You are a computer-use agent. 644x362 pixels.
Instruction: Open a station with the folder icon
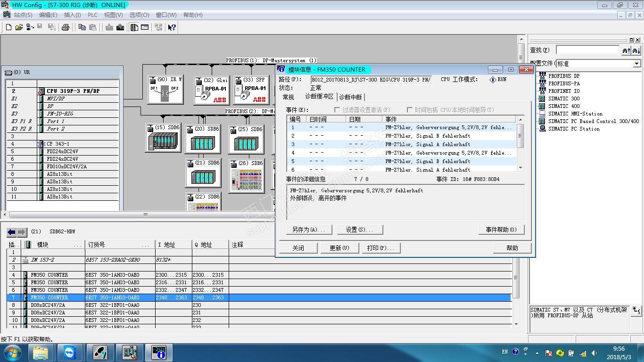tap(19, 27)
